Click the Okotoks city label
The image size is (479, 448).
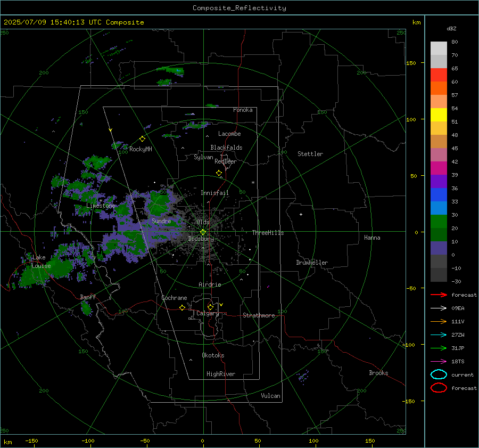click(213, 355)
